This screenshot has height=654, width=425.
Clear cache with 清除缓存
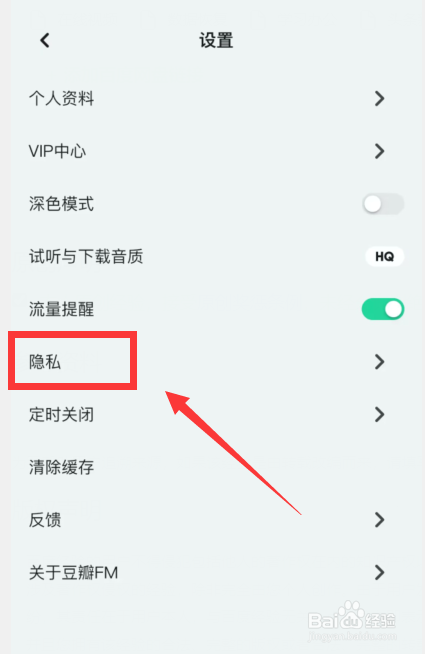click(x=61, y=467)
